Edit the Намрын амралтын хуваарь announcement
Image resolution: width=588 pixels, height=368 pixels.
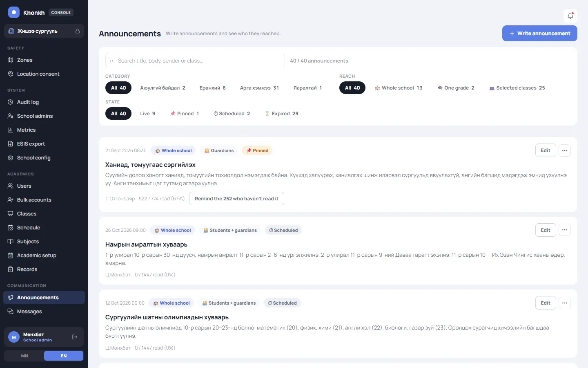pos(546,230)
